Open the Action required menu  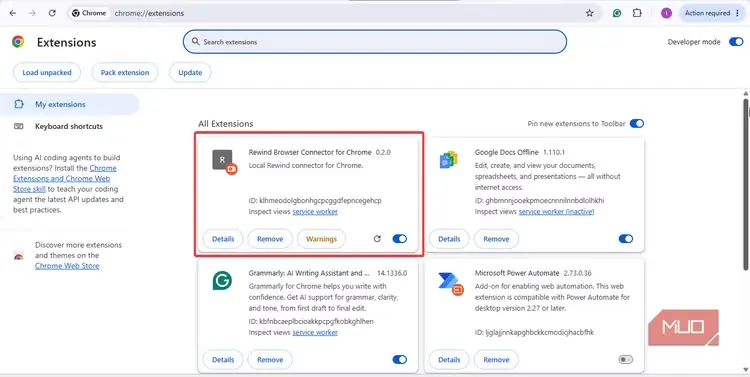point(712,13)
